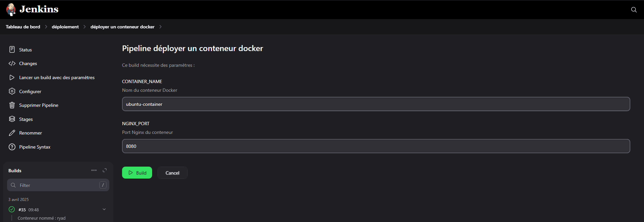Open the search magnifier icon

[634, 10]
